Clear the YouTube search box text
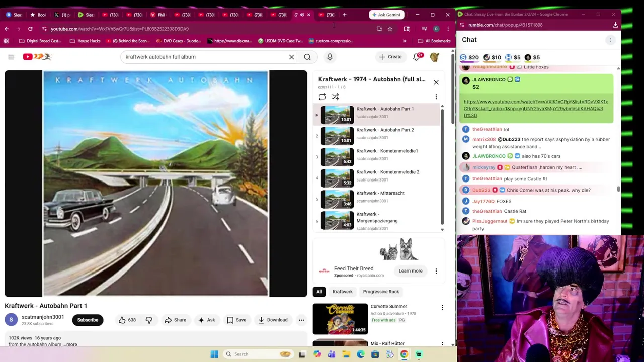Viewport: 644px width, 362px height. tap(291, 57)
